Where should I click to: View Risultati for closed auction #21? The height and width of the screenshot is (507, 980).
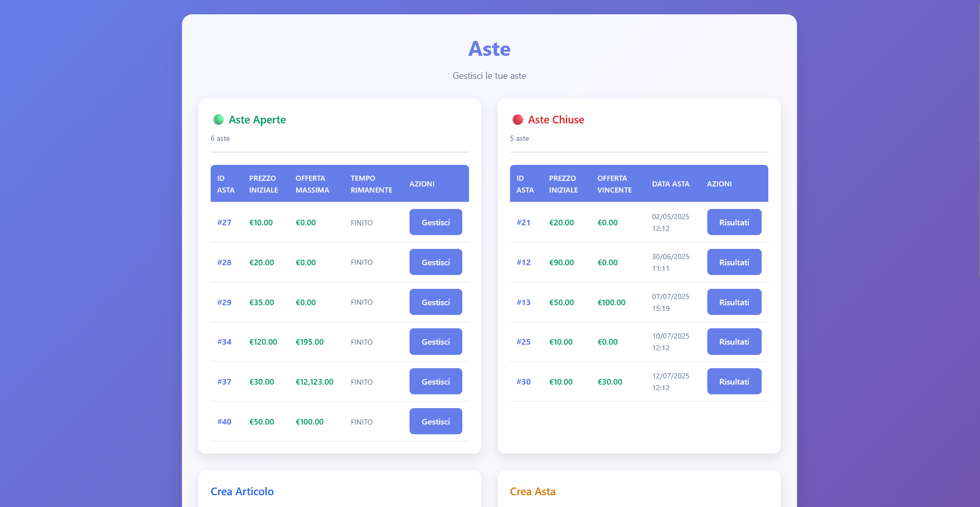(x=733, y=222)
